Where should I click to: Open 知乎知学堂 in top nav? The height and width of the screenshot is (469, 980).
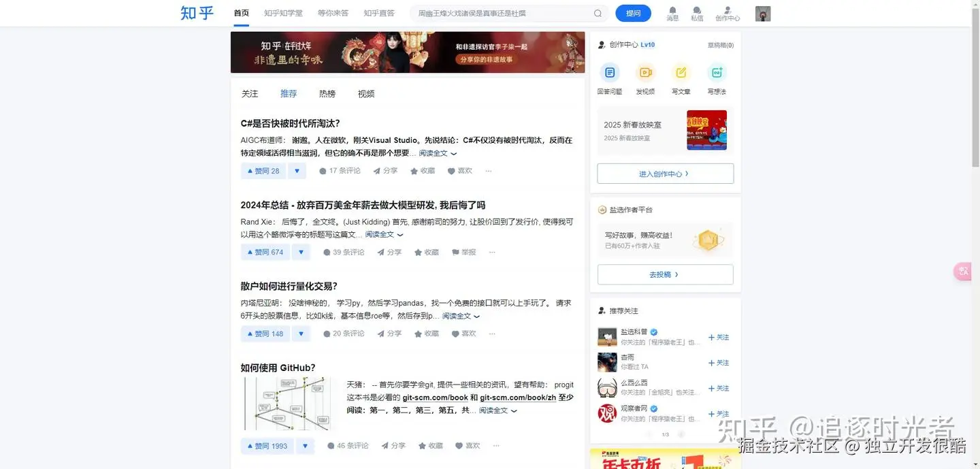(x=283, y=13)
